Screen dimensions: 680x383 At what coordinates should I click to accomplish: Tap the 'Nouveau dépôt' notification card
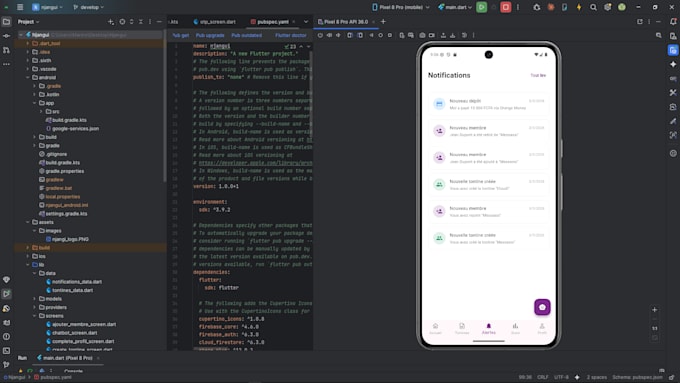tap(489, 104)
